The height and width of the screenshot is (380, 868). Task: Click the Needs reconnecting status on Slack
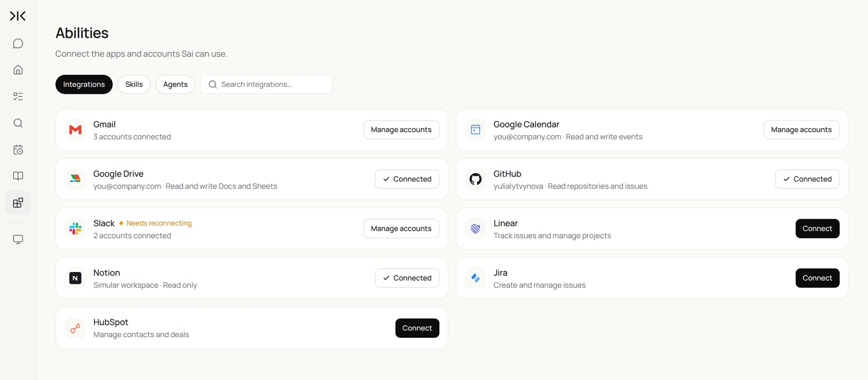(156, 223)
